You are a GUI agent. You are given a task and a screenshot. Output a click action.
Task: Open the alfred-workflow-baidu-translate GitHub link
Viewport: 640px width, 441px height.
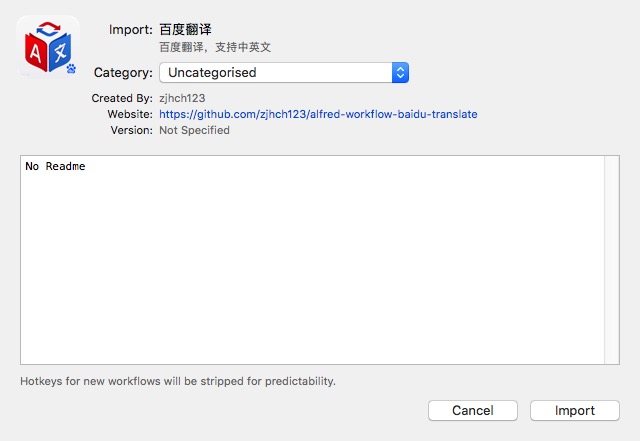[x=318, y=114]
